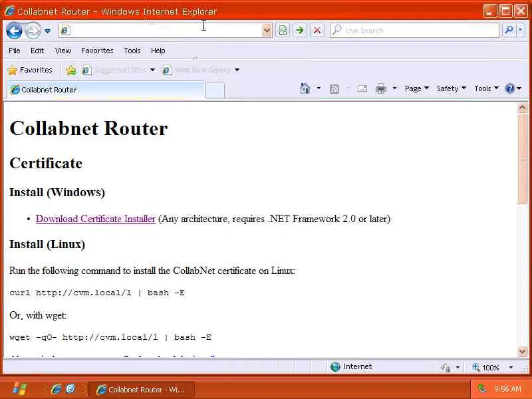
Task: Click the Home page icon
Action: [305, 88]
